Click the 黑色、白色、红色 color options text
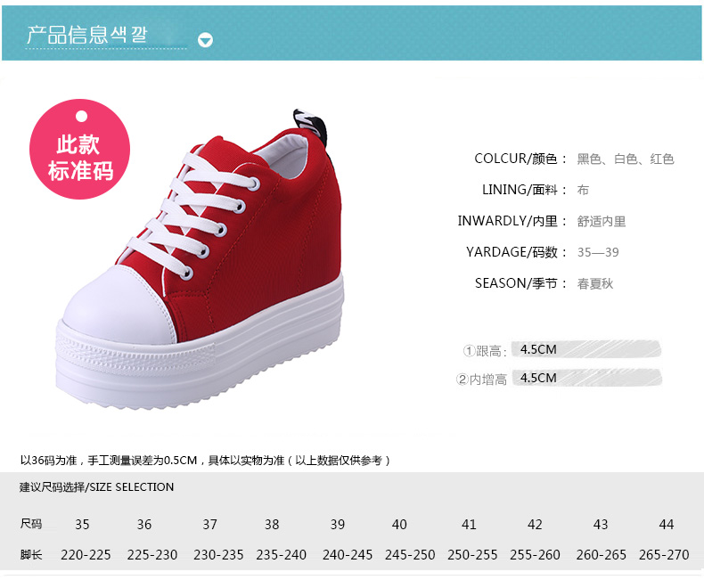704x588 pixels. 626,159
